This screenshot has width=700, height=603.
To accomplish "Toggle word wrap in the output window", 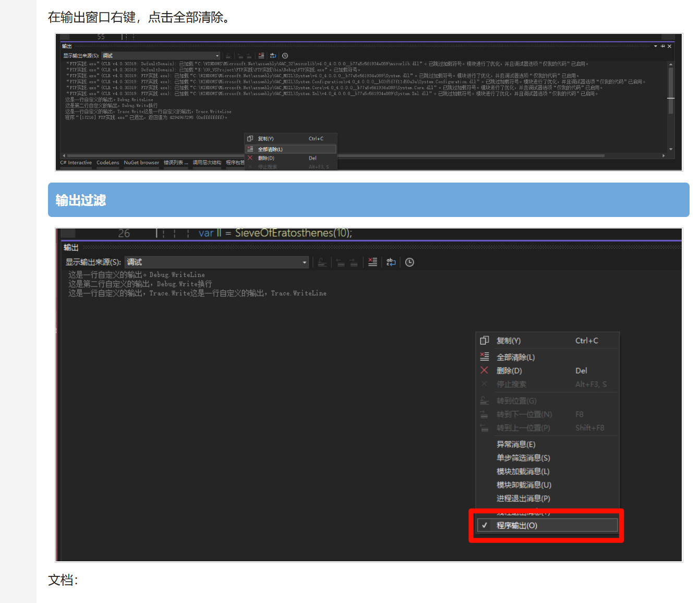I will 391,262.
